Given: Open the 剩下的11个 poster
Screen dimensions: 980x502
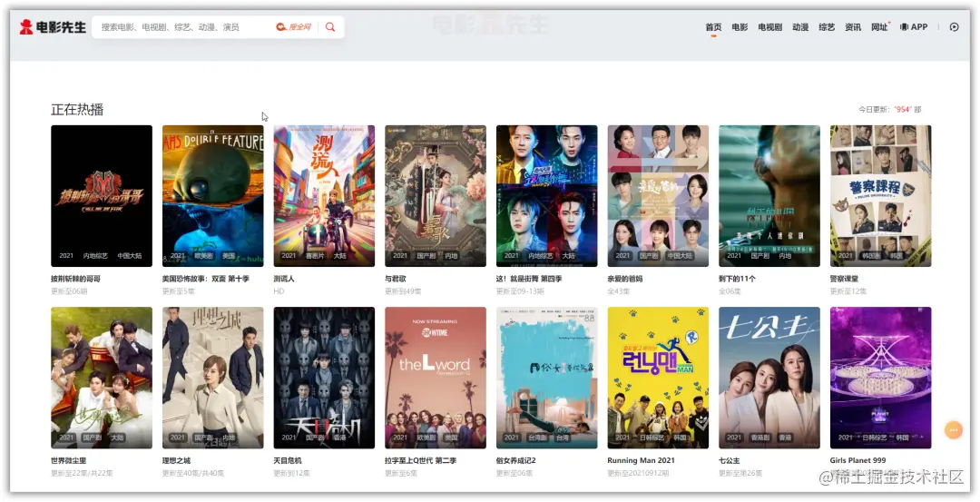Looking at the screenshot, I should [769, 196].
